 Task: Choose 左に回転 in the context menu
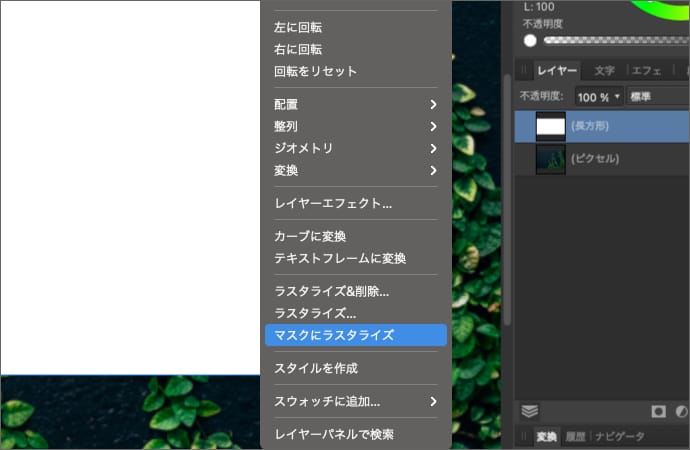pos(298,27)
